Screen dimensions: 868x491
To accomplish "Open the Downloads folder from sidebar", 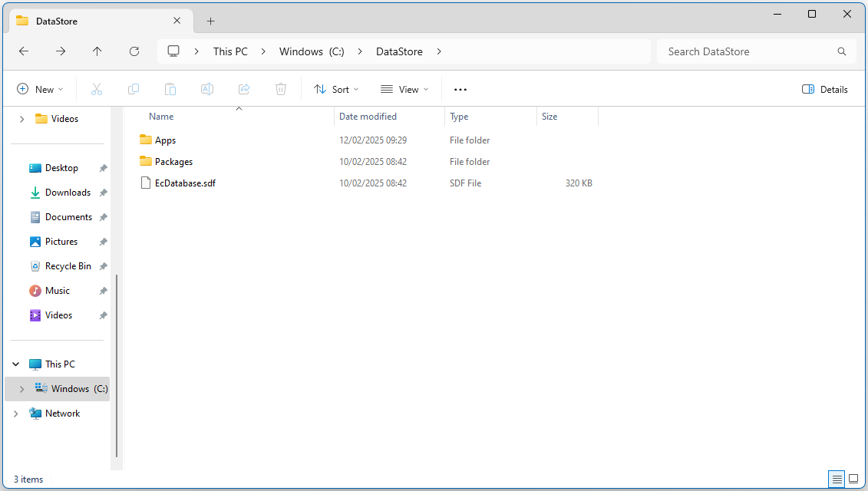I will click(69, 192).
